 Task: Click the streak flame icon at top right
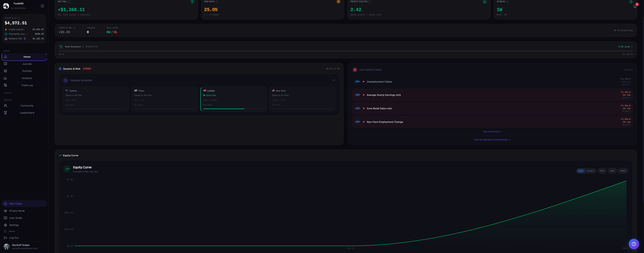pyautogui.click(x=631, y=1)
